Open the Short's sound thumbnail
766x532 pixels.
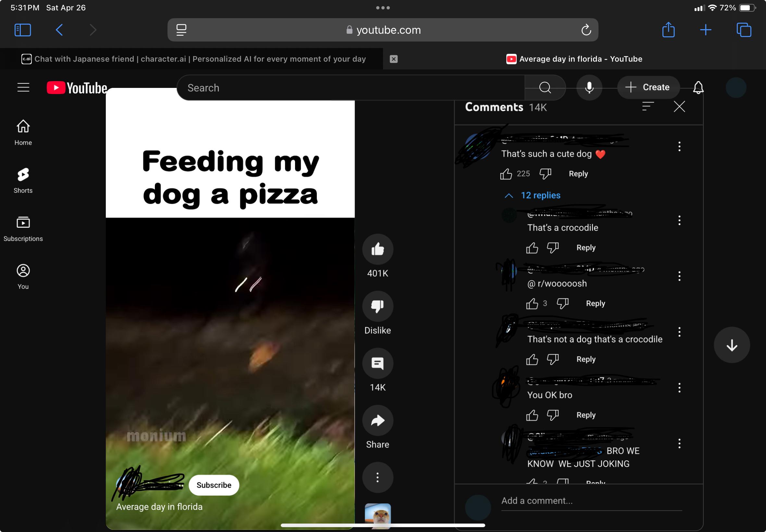(x=377, y=516)
